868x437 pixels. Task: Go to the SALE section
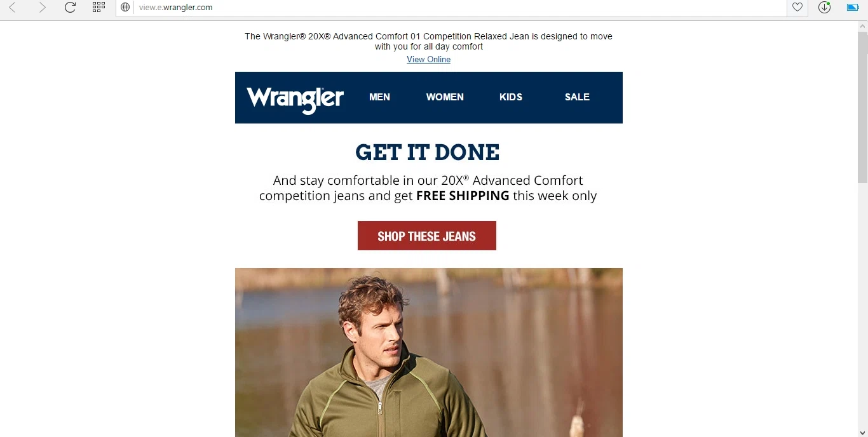pos(577,97)
